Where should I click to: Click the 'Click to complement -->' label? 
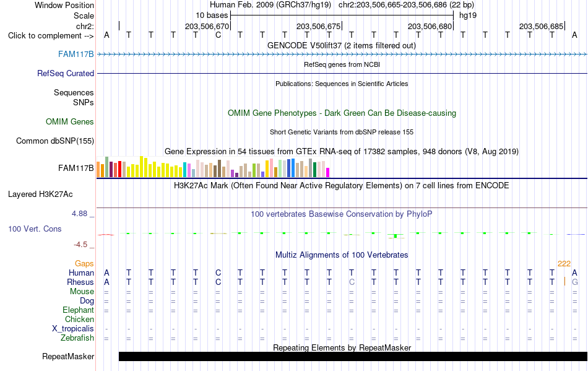point(51,36)
